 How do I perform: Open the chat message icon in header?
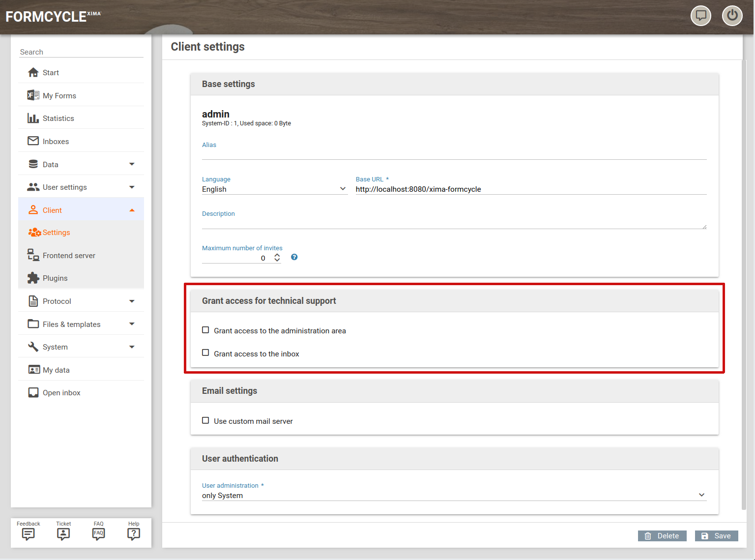pos(700,15)
